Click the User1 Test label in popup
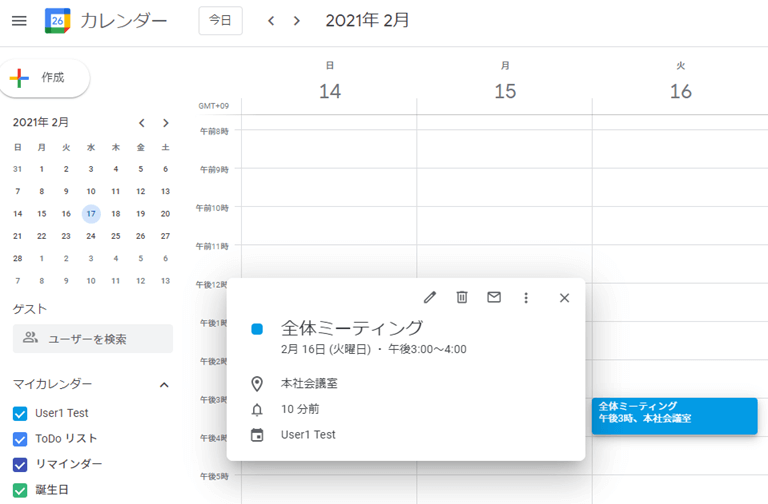The height and width of the screenshot is (504, 768). click(x=308, y=434)
